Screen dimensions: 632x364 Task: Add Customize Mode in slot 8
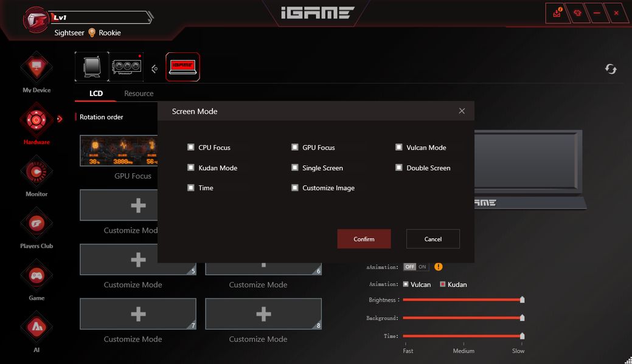263,314
